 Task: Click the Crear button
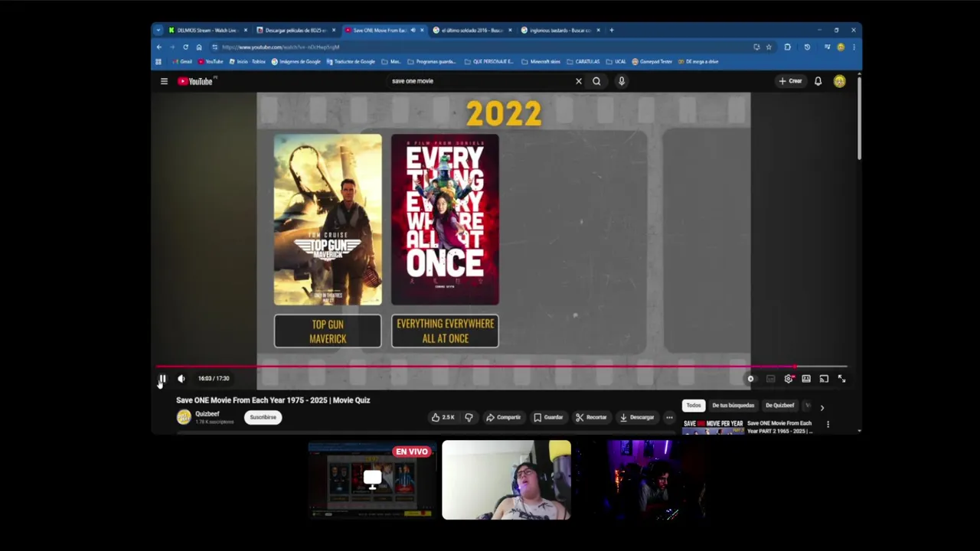point(790,81)
